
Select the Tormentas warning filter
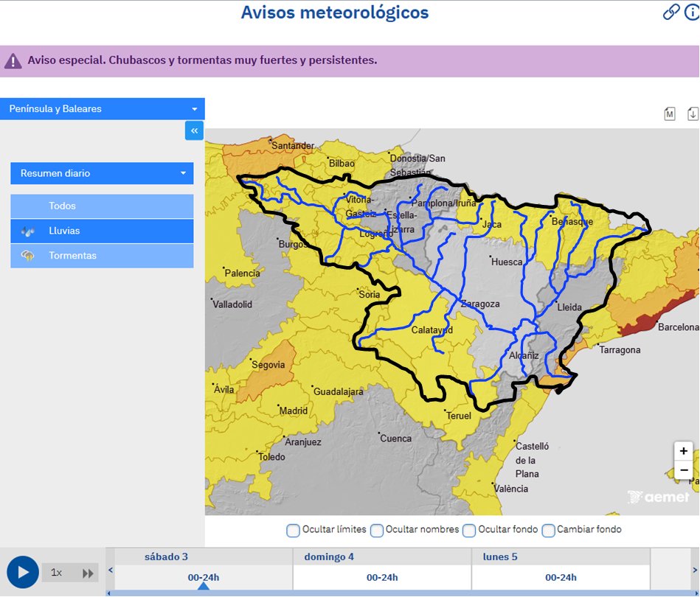pos(102,256)
